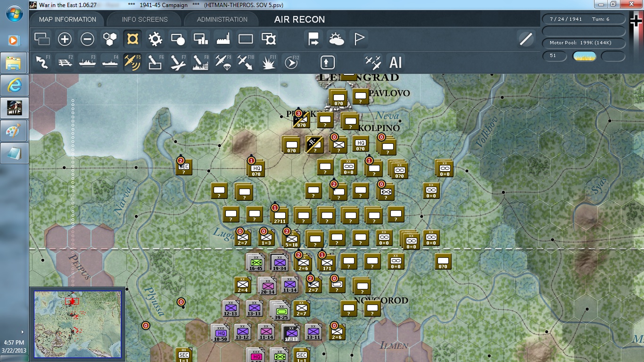
Task: Toggle the rectangle with circle icon
Action: click(178, 39)
